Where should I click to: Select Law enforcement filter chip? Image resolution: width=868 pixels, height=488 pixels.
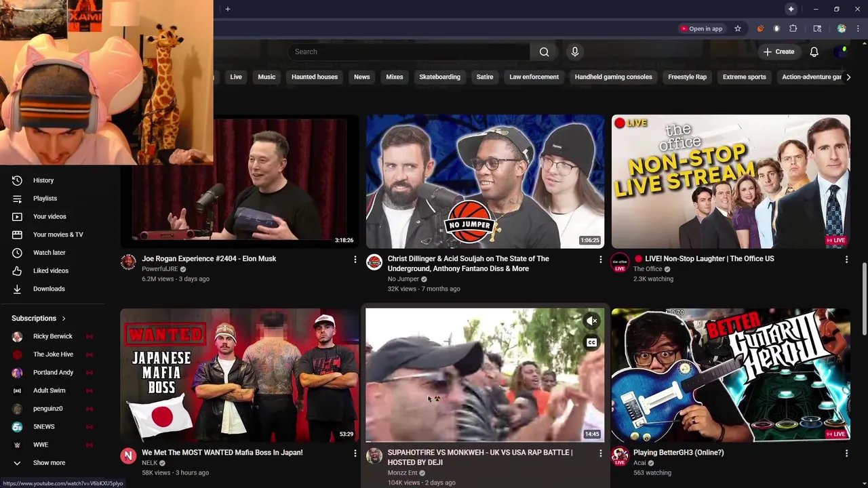point(534,77)
